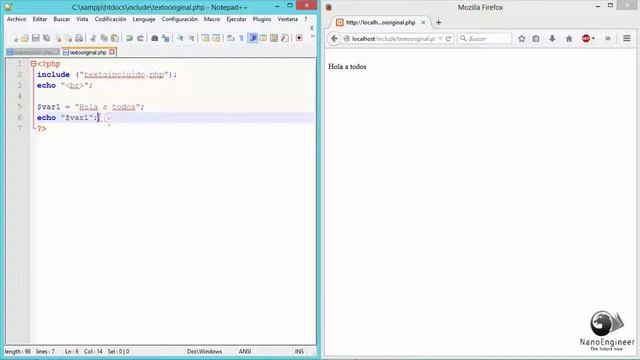This screenshot has width=640, height=360.
Task: Open the Editar menu
Action: [40, 19]
